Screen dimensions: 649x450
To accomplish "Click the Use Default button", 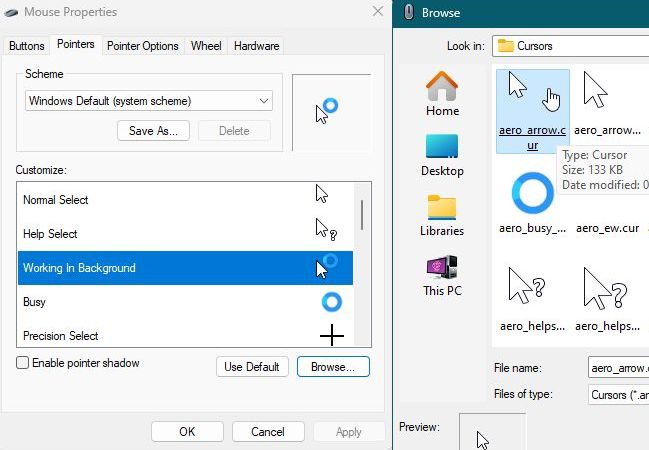I will point(252,367).
